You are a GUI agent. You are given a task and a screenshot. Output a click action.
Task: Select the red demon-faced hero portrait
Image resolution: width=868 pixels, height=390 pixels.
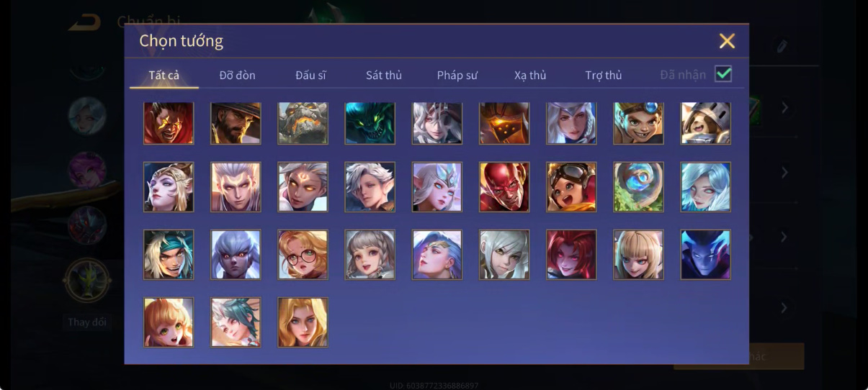[169, 123]
